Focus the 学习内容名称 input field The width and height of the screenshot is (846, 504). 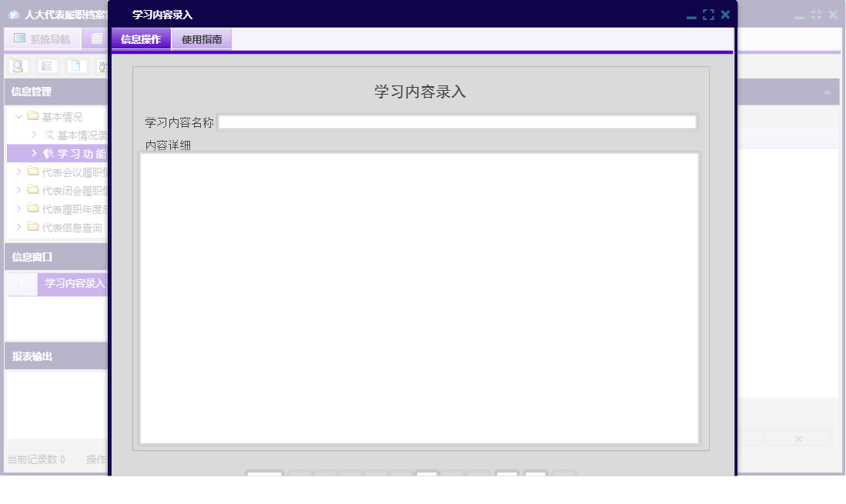pos(457,122)
